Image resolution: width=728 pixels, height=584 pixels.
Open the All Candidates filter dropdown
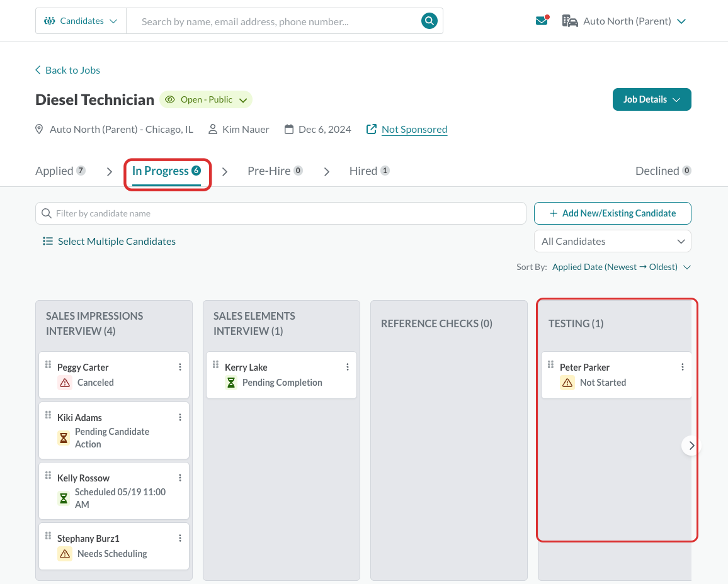(613, 241)
